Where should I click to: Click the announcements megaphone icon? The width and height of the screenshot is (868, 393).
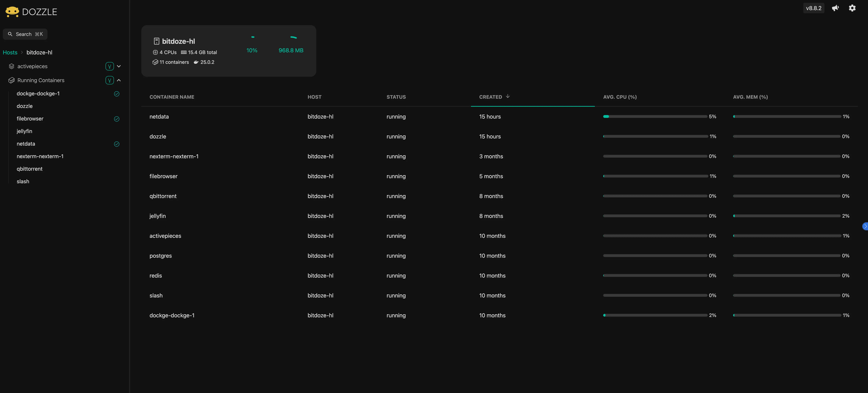835,8
